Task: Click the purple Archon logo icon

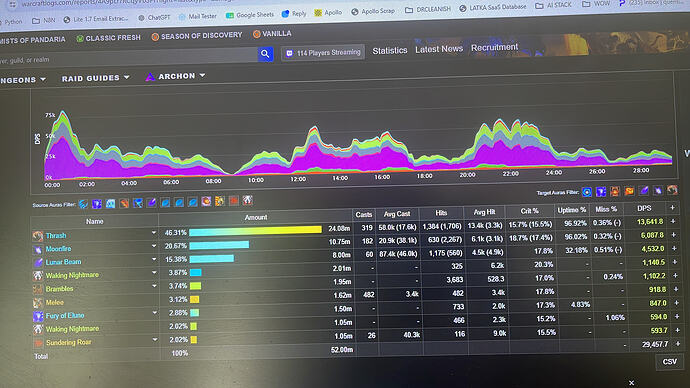Action: click(150, 77)
